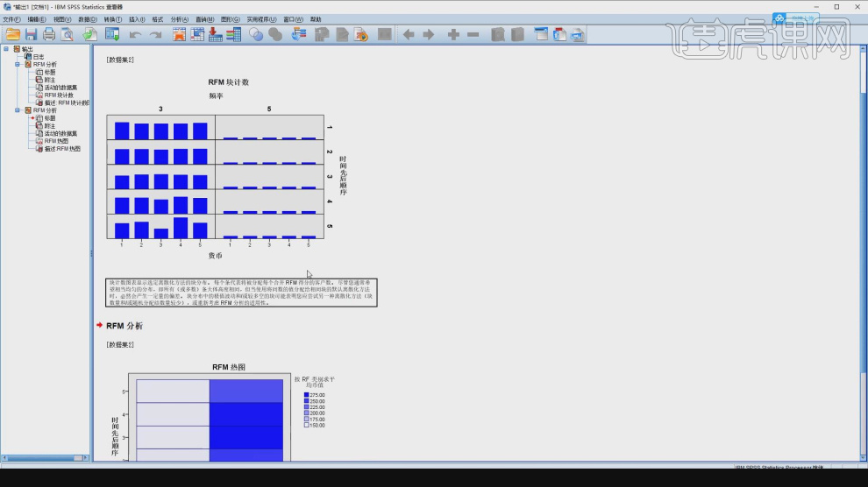Open the 数据(D) menu
Image resolution: width=868 pixels, height=487 pixels.
(88, 19)
